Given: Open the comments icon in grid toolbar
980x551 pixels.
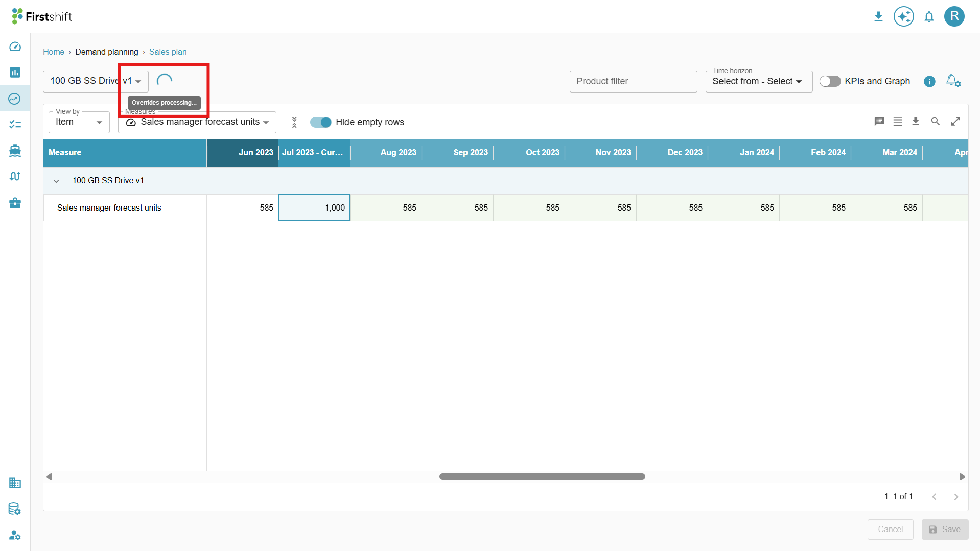Looking at the screenshot, I should (x=879, y=121).
